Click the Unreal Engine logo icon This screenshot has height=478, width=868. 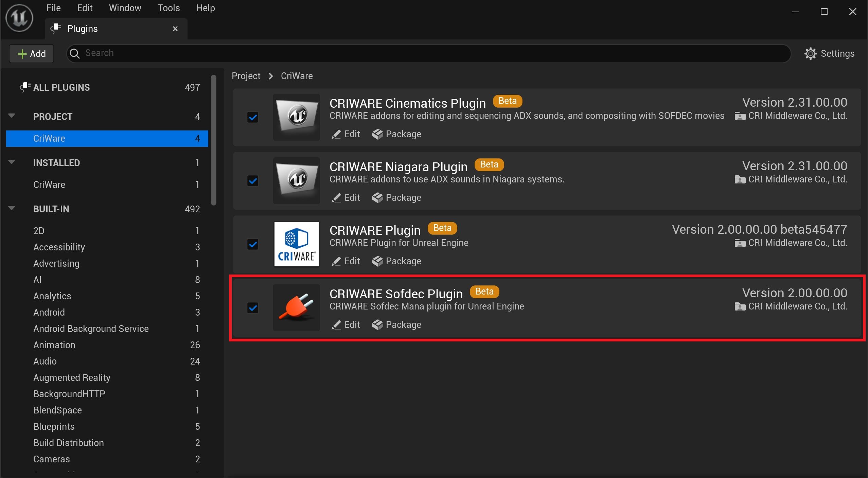pyautogui.click(x=19, y=18)
